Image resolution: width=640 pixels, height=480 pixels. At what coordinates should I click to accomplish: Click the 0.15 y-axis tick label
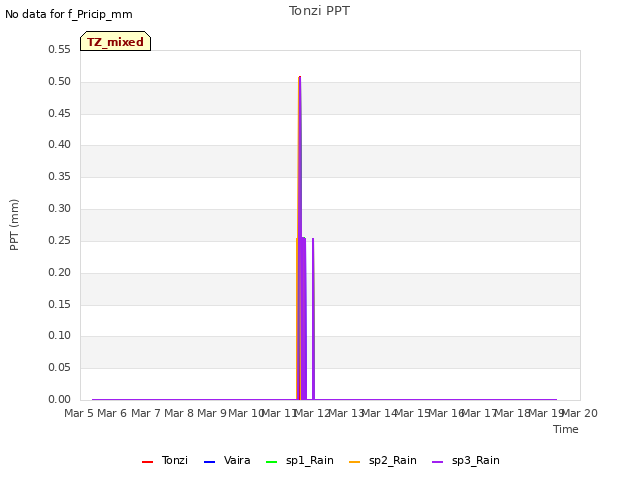point(59,304)
